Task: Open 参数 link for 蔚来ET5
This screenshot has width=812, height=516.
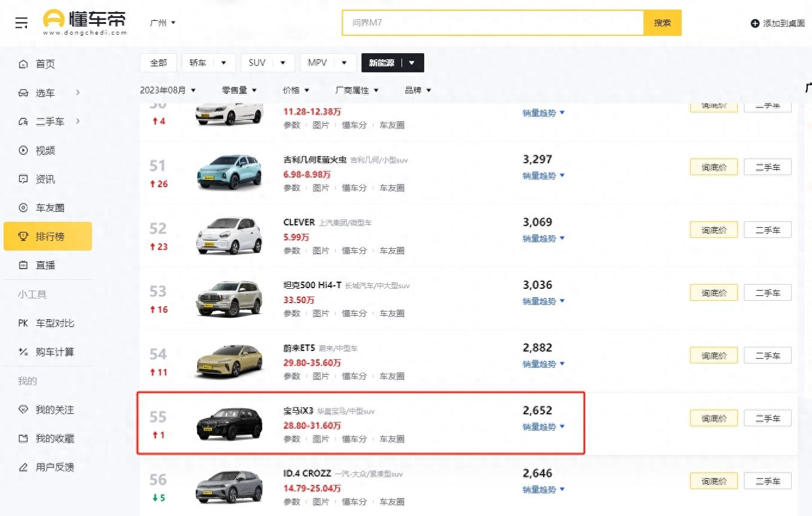Action: pyautogui.click(x=292, y=376)
